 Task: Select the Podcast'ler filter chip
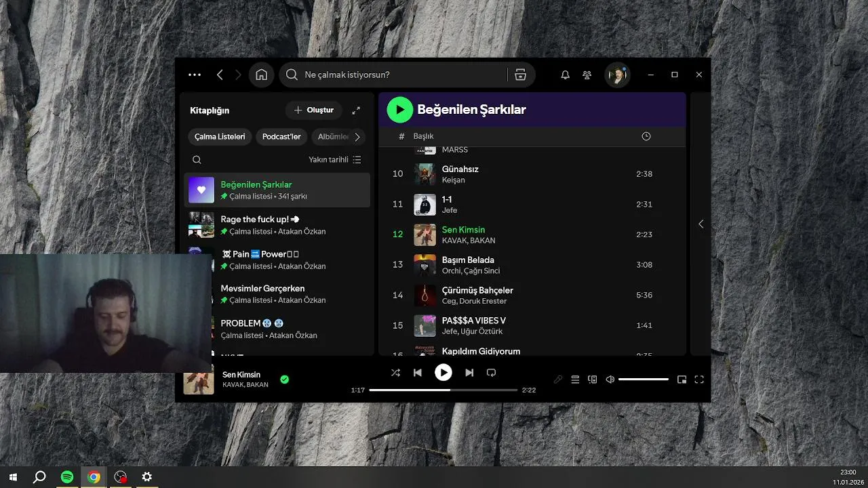(x=281, y=136)
